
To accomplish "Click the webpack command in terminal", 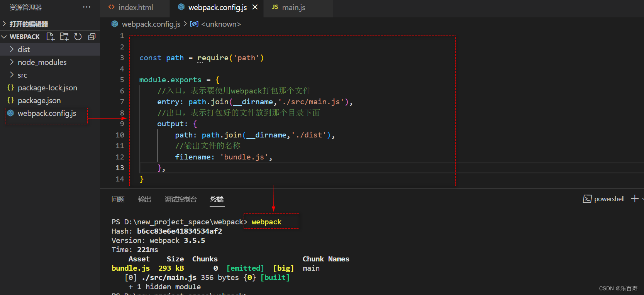I will (266, 222).
